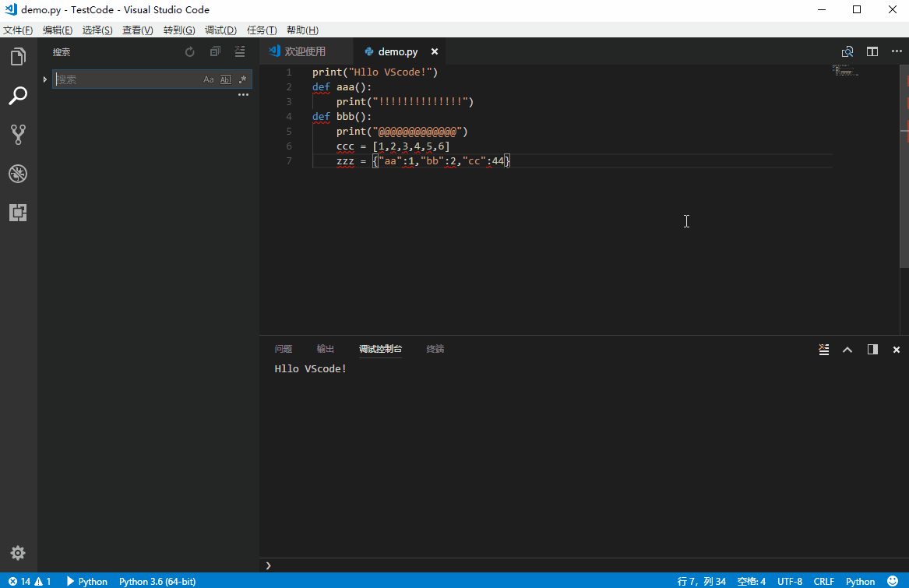Open Manager settings gear icon
The image size is (909, 588).
click(x=18, y=553)
